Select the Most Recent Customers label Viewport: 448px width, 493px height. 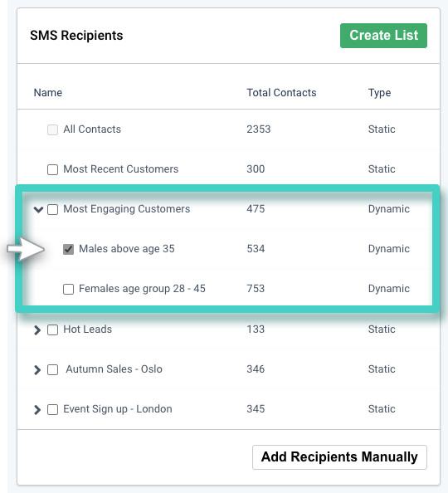point(121,169)
